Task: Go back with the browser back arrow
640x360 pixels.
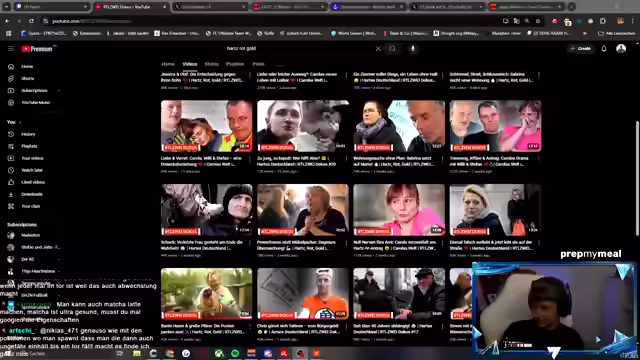Action: click(x=7, y=21)
